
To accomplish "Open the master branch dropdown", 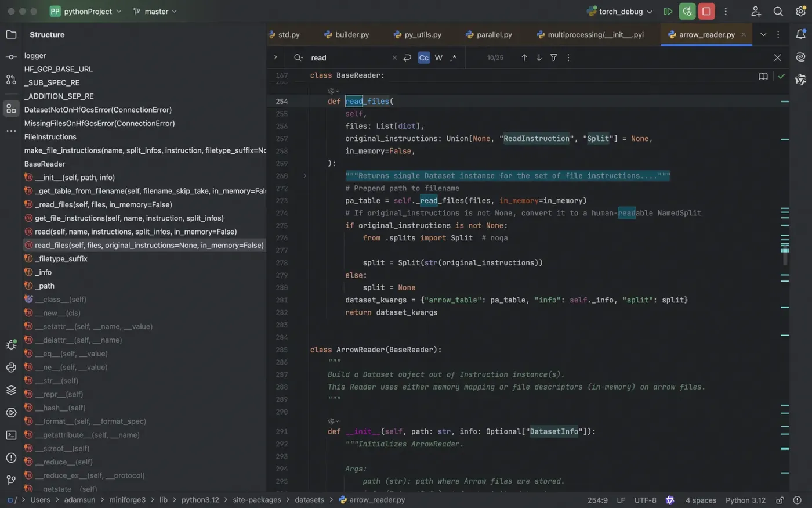I will pos(155,11).
